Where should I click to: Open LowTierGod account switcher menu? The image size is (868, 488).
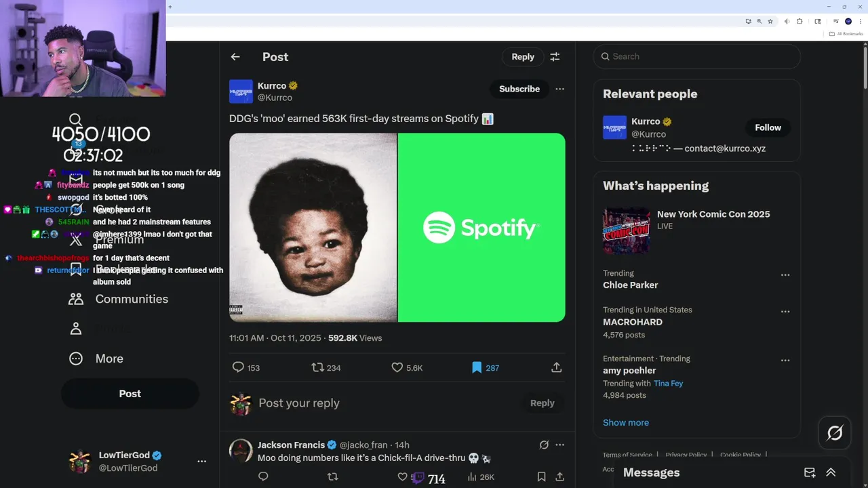click(201, 461)
